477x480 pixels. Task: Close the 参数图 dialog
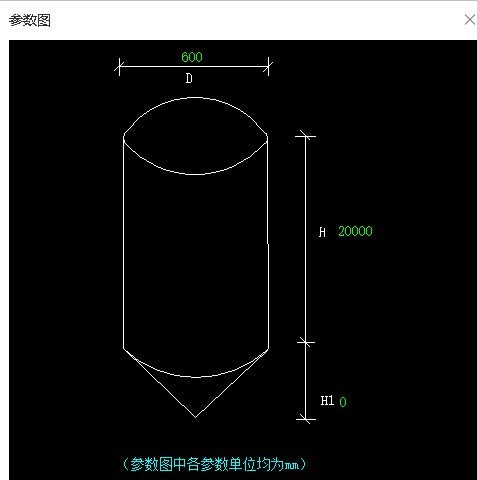pos(470,20)
